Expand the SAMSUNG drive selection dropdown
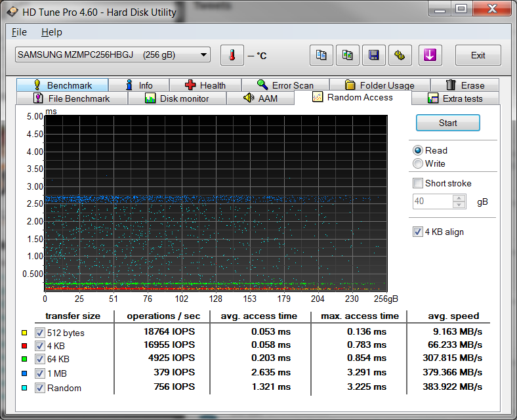The image size is (517, 420). pos(203,55)
